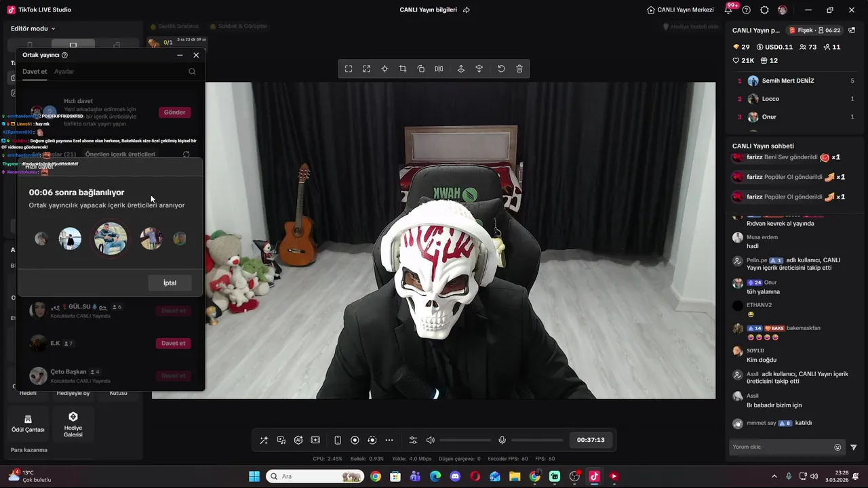Mute the microphone icon
The image size is (868, 488).
[x=502, y=440]
